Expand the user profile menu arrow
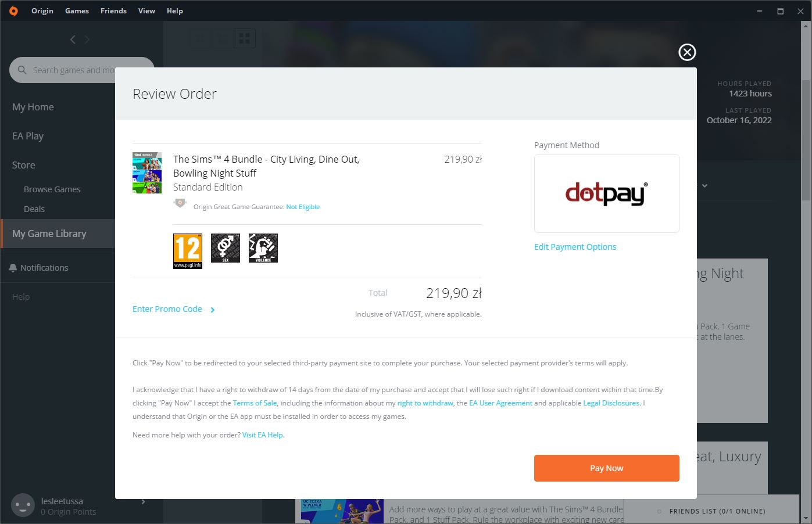This screenshot has width=812, height=524. click(143, 501)
